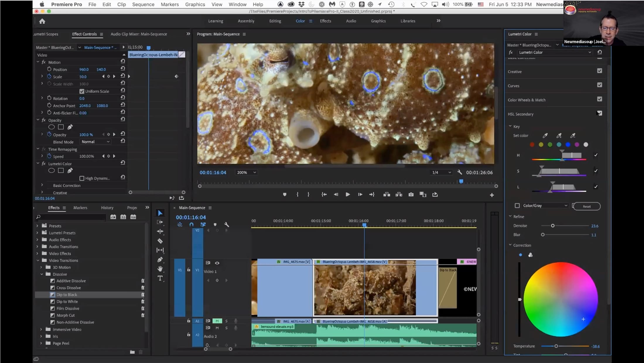Toggle Video 1 track eye visibility
The width and height of the screenshot is (644, 363).
coord(217,263)
